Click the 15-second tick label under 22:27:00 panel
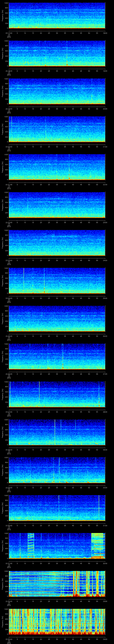The width and height of the screenshot is (114, 644). coord(33,412)
